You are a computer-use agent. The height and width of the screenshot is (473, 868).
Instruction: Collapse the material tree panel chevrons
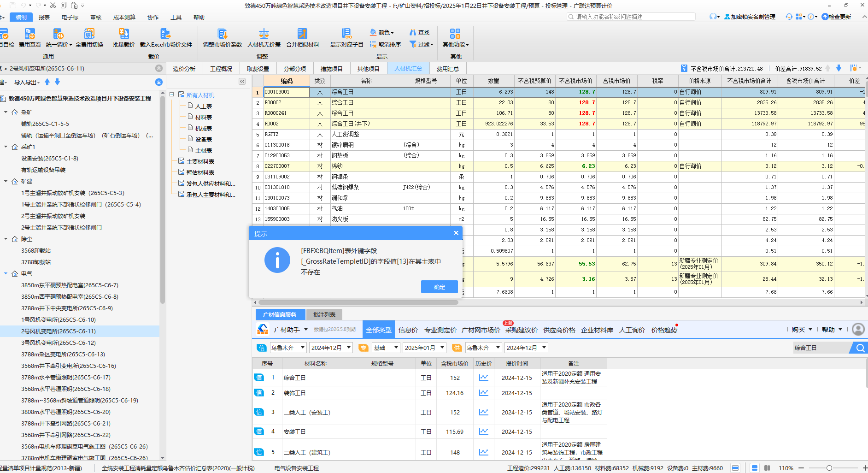point(242,81)
